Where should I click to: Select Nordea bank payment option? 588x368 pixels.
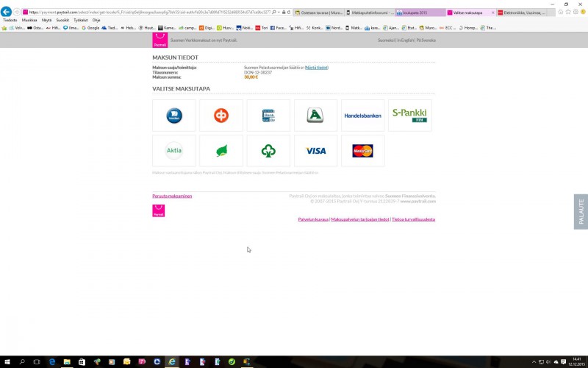pyautogui.click(x=174, y=116)
